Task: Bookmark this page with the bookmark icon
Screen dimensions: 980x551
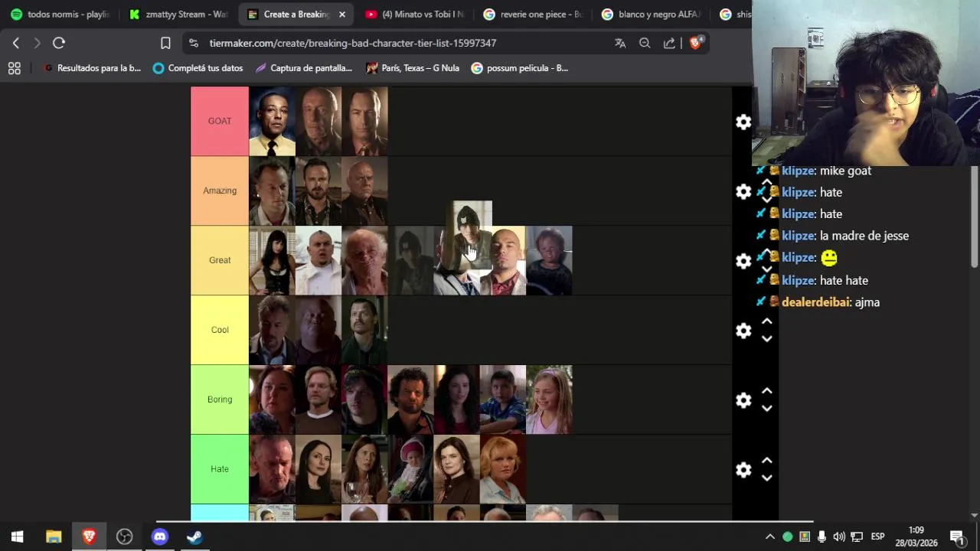Action: 165,43
